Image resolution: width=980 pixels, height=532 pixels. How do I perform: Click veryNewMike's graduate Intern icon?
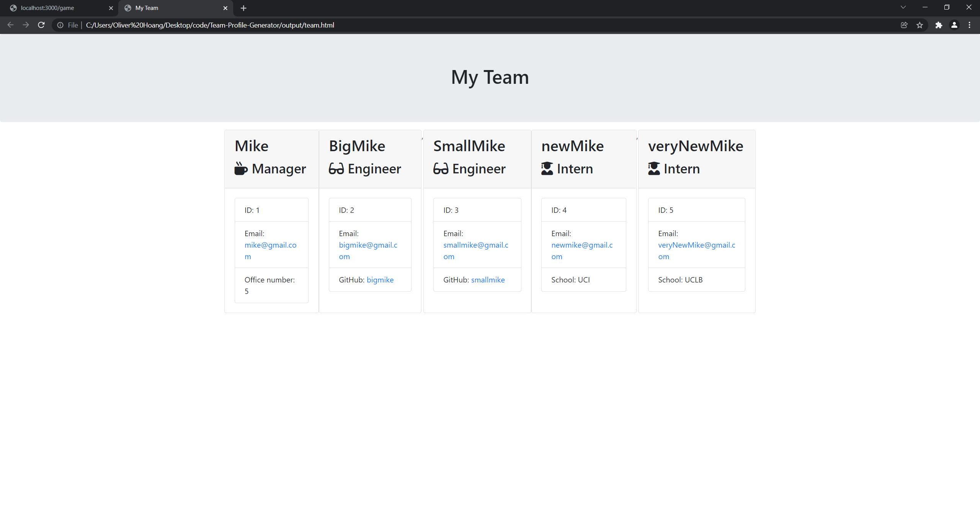pos(654,168)
